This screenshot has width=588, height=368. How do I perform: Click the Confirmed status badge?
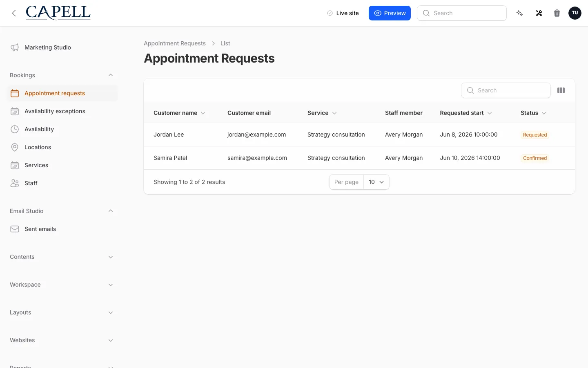(535, 158)
